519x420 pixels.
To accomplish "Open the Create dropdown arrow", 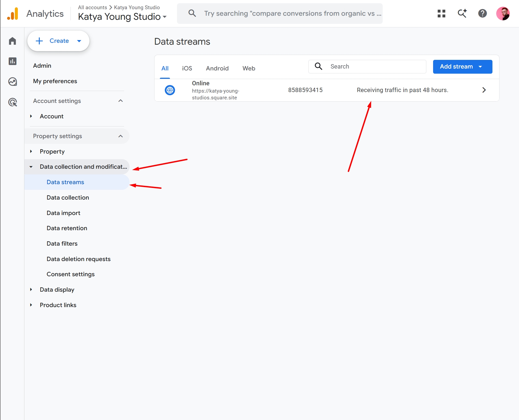I will click(79, 41).
